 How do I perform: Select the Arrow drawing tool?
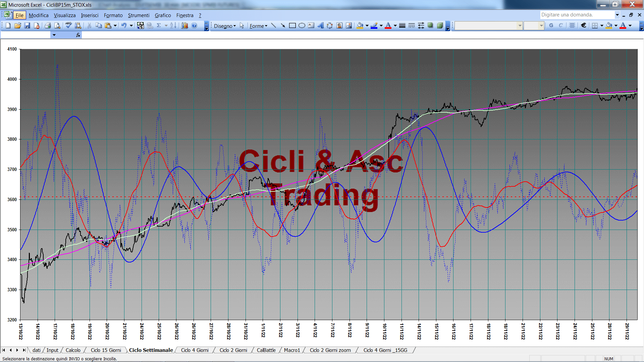pyautogui.click(x=283, y=25)
